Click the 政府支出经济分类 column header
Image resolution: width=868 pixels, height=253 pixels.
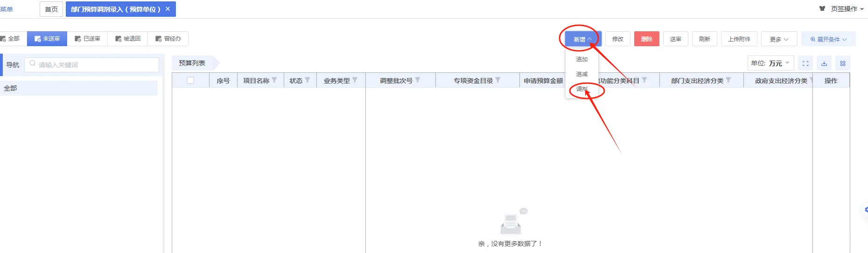tap(781, 80)
